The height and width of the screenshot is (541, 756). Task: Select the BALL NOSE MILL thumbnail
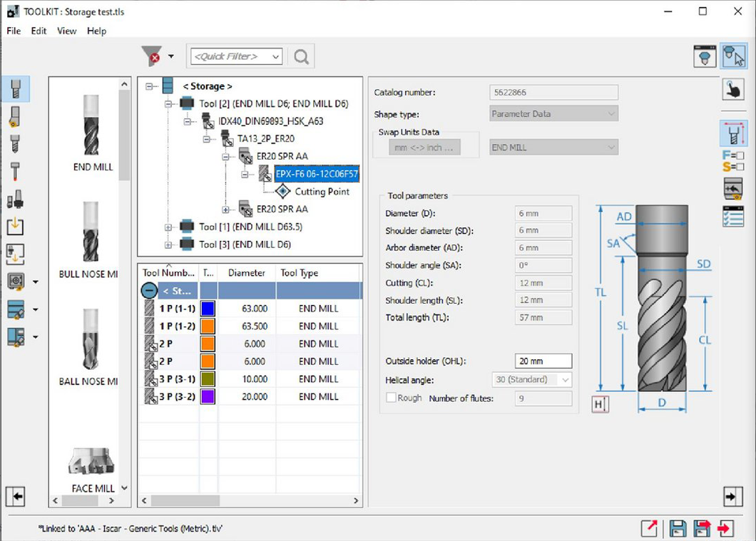click(x=90, y=347)
